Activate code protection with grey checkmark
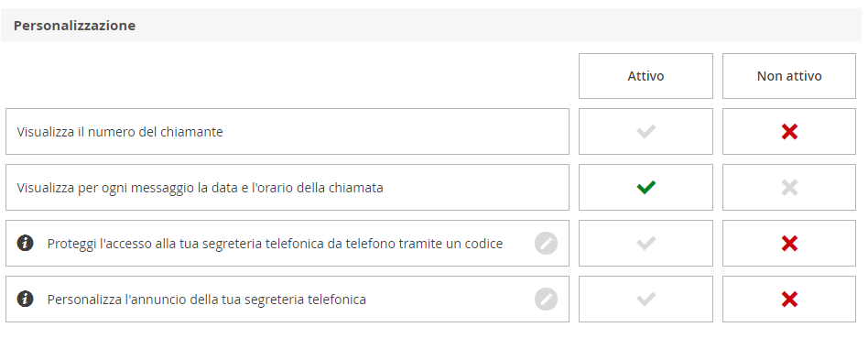Viewport: 868px width, 338px height. [x=646, y=244]
